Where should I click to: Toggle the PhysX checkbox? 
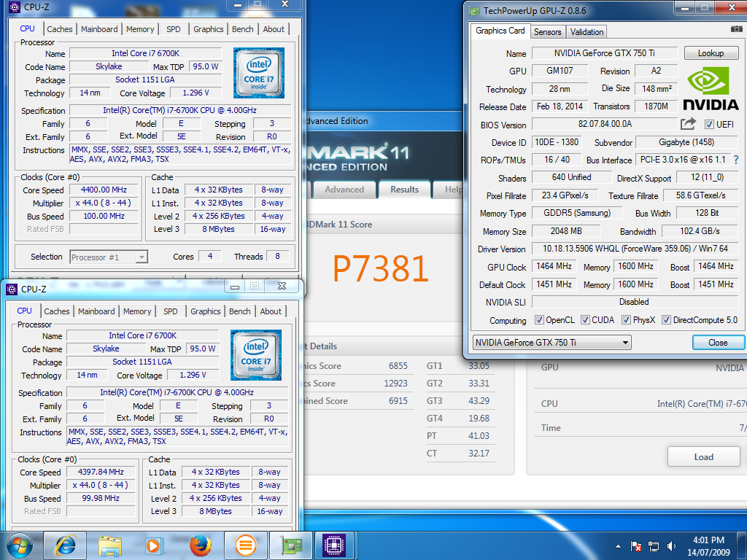click(627, 319)
